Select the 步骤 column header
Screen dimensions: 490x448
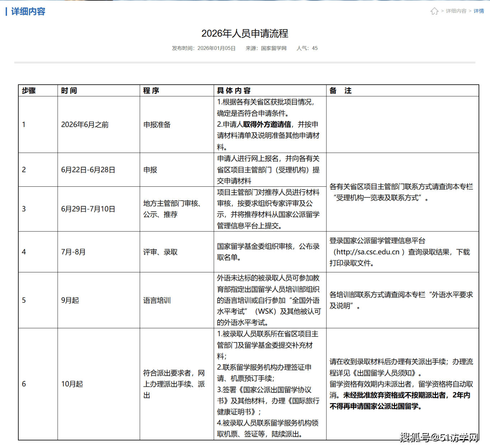coord(29,91)
